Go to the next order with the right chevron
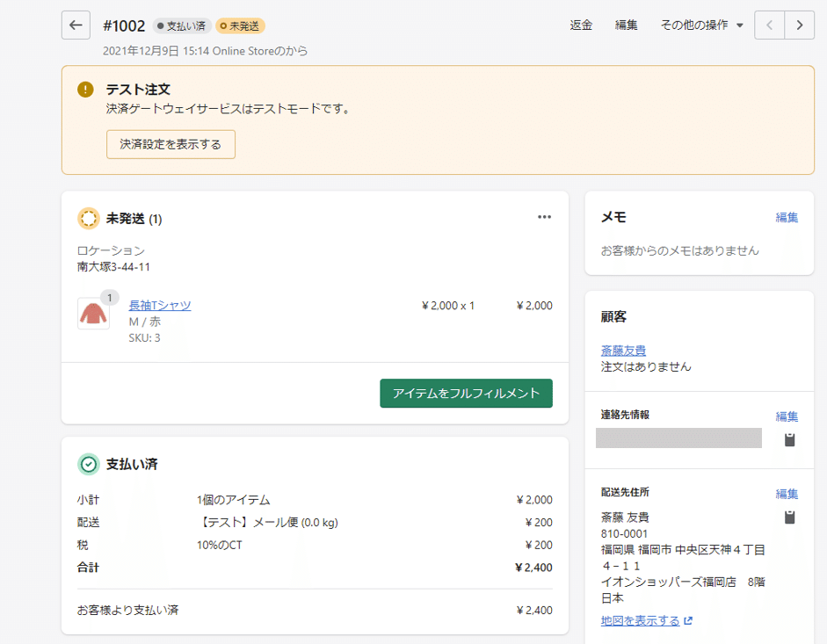 [x=800, y=25]
